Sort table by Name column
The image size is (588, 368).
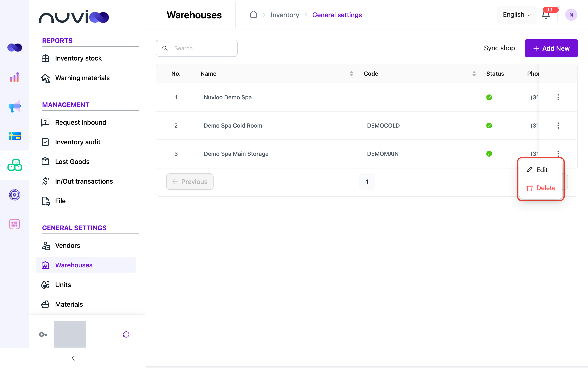(351, 74)
